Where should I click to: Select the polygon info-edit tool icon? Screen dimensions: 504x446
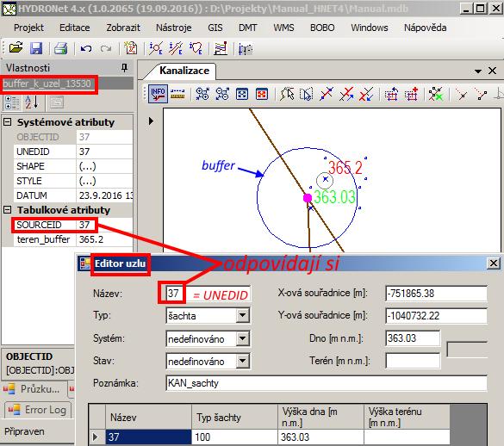pos(196,48)
